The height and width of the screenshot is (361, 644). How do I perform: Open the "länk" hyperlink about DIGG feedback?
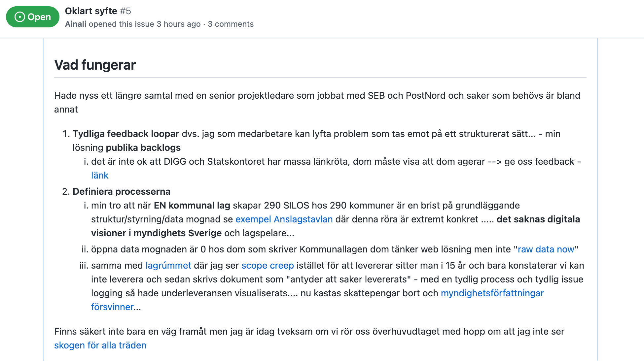(x=99, y=175)
